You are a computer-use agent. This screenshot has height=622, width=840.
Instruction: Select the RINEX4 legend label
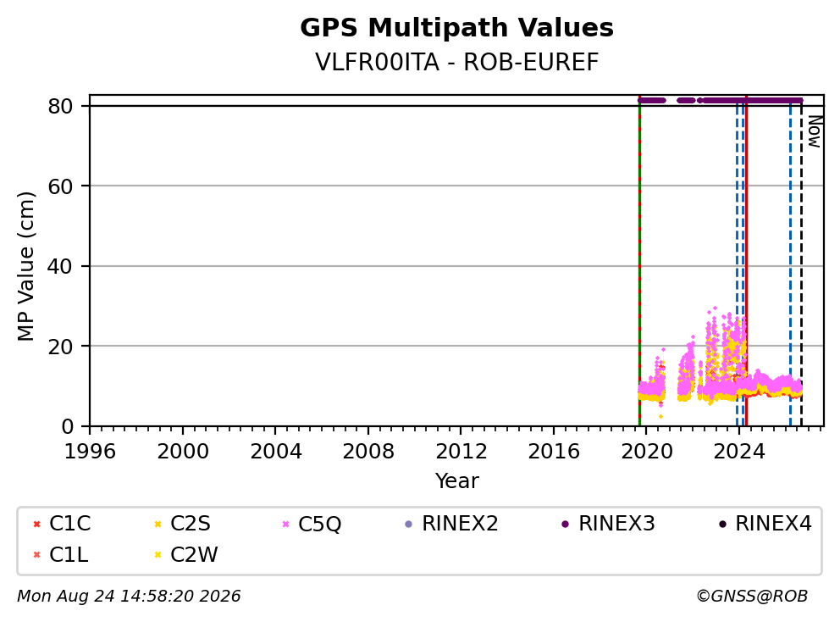click(773, 524)
